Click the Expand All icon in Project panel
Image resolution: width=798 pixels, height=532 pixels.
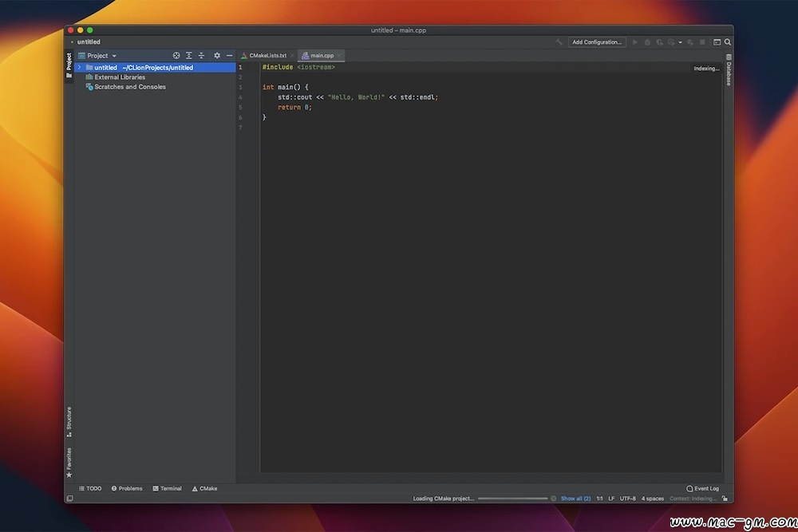[x=189, y=56]
